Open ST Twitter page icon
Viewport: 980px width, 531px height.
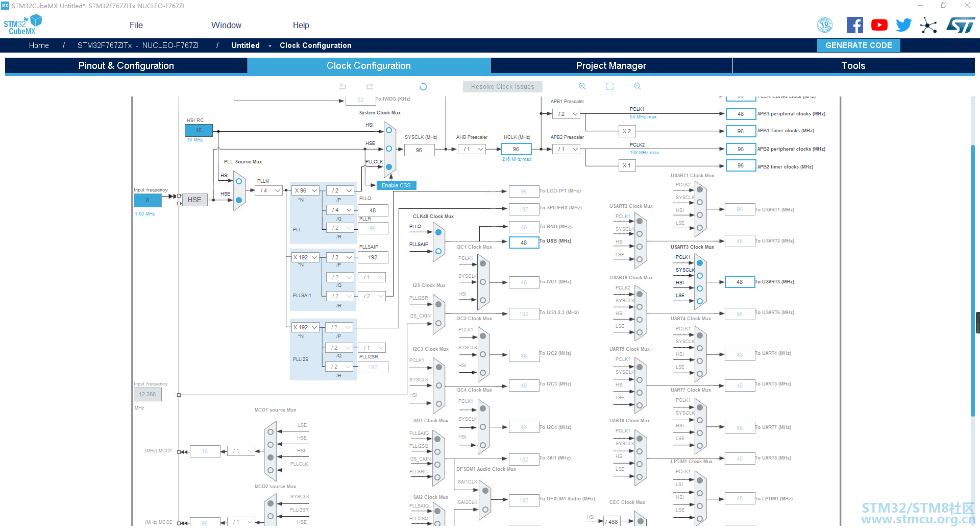(x=904, y=25)
